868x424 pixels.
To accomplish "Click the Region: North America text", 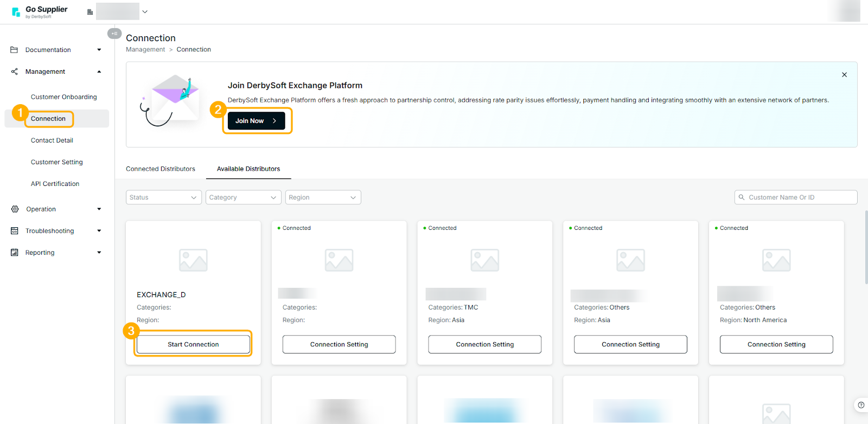I will click(753, 320).
